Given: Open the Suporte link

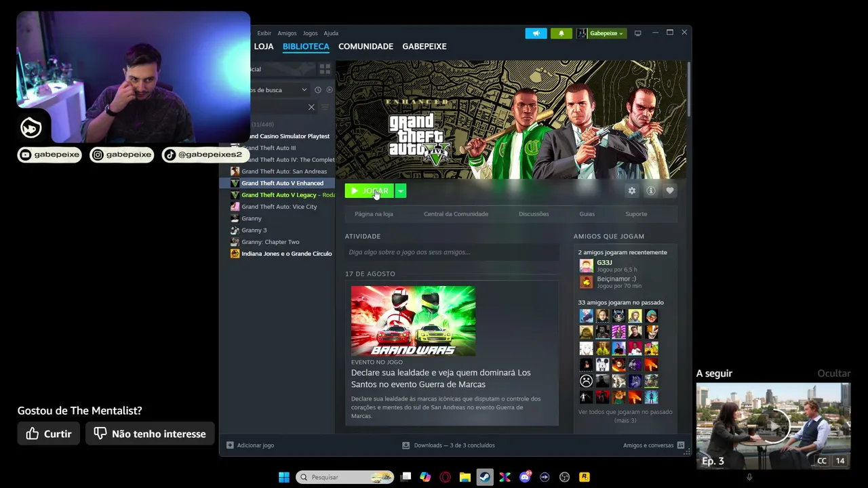Looking at the screenshot, I should click(x=636, y=214).
